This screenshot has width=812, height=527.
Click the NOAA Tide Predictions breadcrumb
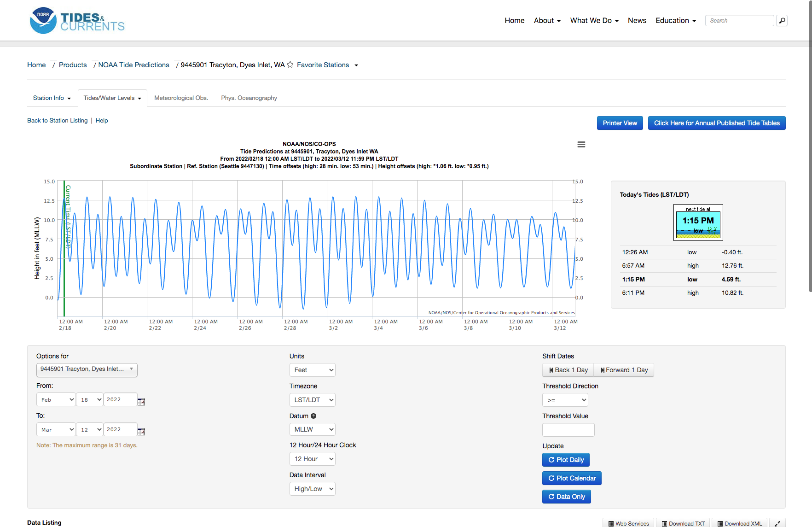pyautogui.click(x=134, y=65)
